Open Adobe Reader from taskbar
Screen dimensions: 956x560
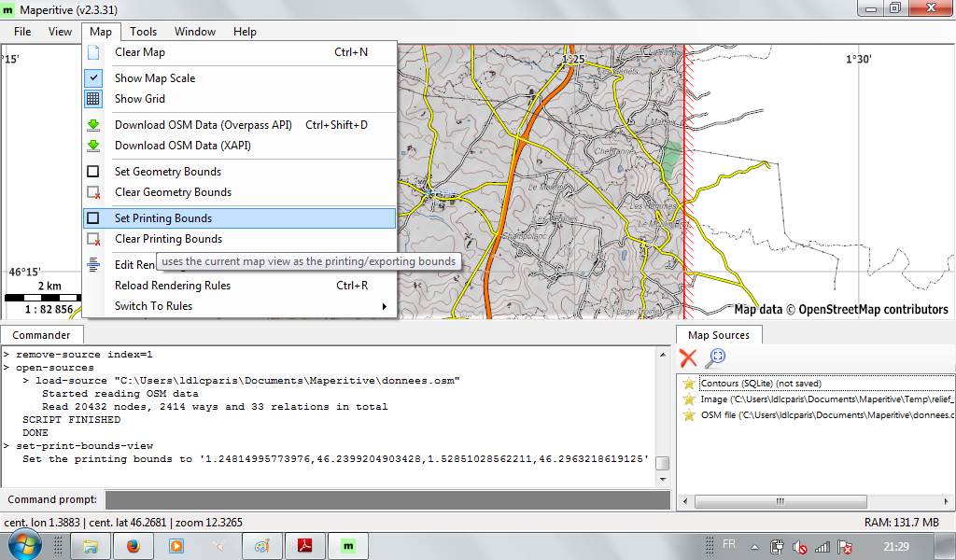(x=305, y=546)
